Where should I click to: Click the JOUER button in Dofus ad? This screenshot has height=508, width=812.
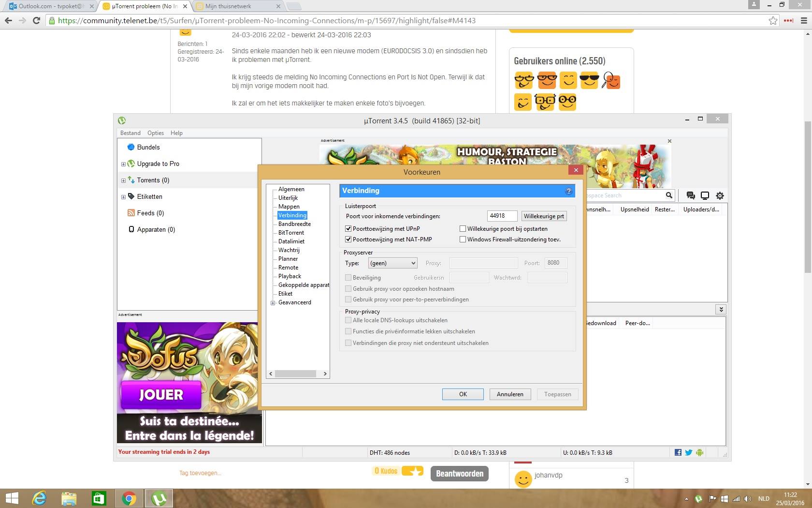point(161,395)
